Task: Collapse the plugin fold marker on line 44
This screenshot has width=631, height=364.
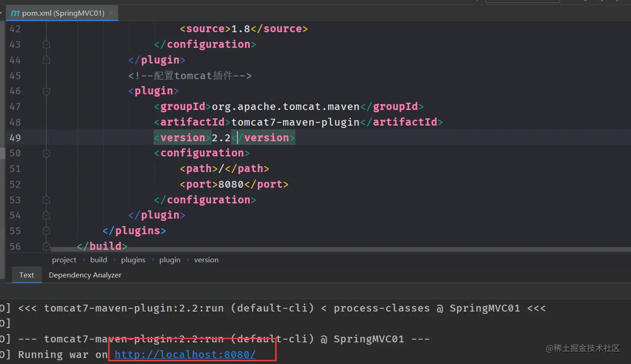Action: [46, 60]
